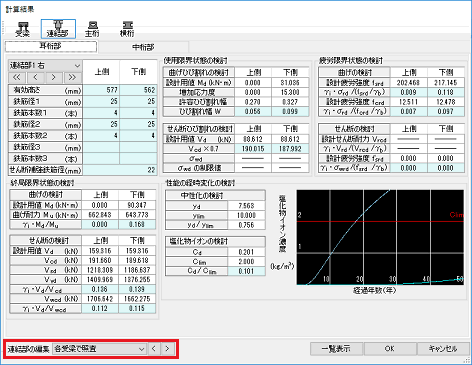Click the Vwcd 上側 value 1706.642
Viewport: 472px width, 365px height.
point(100,299)
